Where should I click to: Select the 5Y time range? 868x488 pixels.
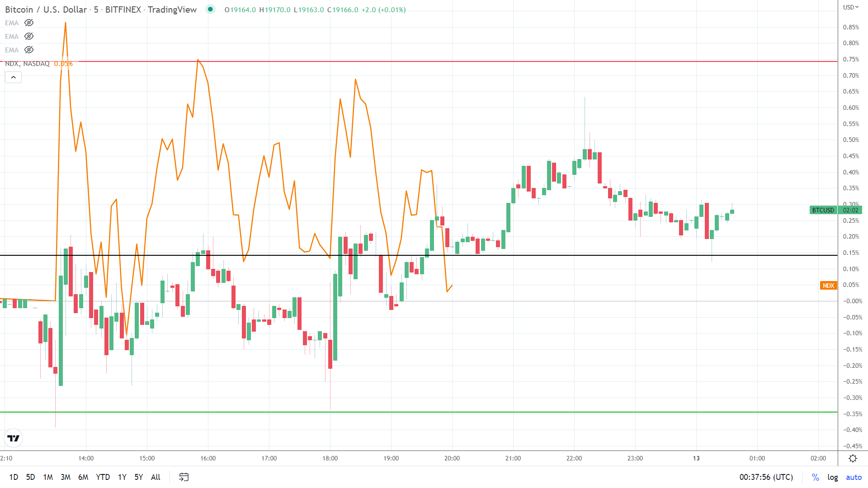click(x=139, y=477)
